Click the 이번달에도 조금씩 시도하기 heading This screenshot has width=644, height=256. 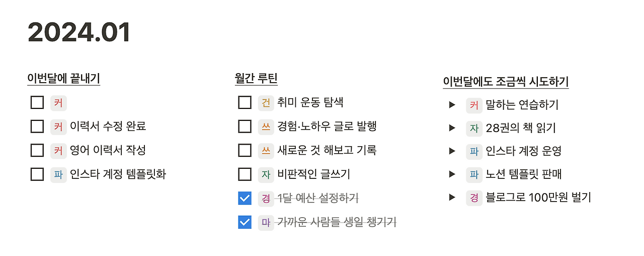(x=506, y=82)
